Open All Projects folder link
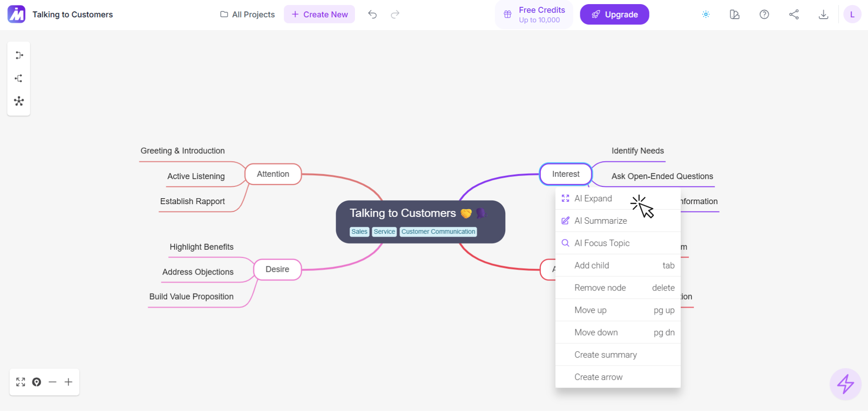The image size is (868, 411). [248, 15]
